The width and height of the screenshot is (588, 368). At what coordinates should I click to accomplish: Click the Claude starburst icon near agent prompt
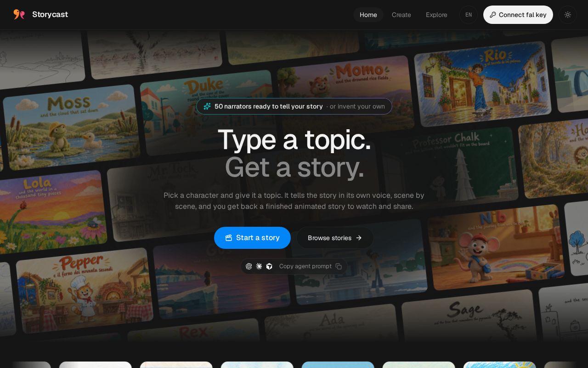click(x=259, y=266)
